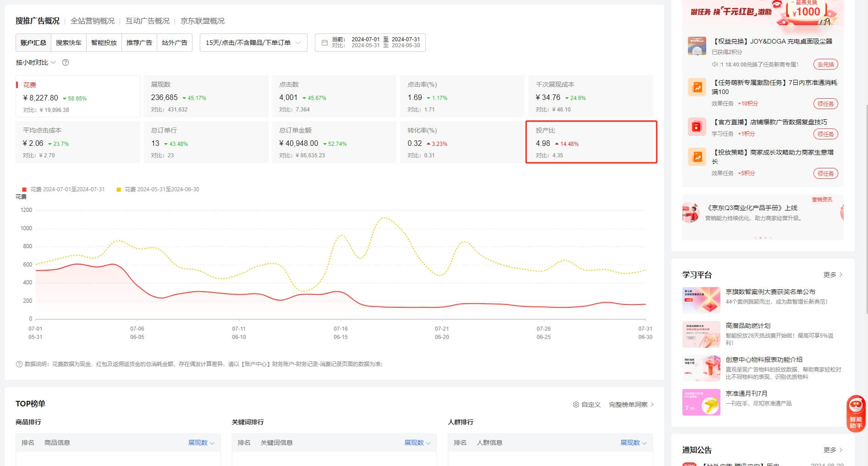Open 更多 in the 通知公告 section
868x466 pixels.
pos(833,450)
